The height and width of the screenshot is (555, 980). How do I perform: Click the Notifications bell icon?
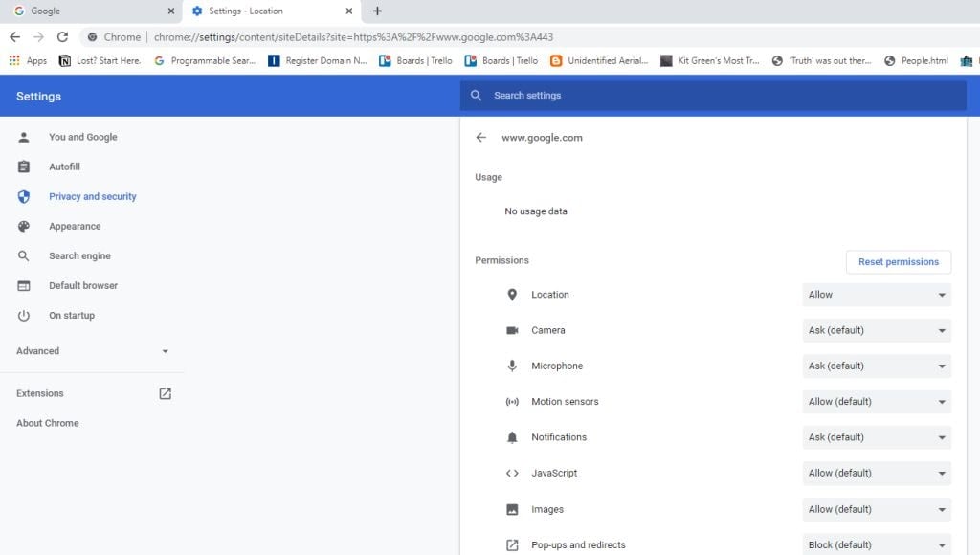tap(512, 437)
